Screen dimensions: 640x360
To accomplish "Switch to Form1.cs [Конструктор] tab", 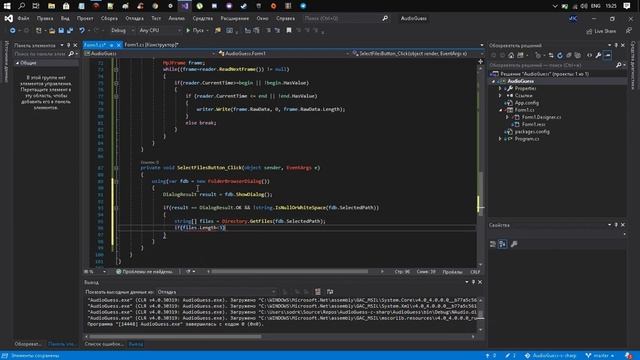I will point(151,45).
